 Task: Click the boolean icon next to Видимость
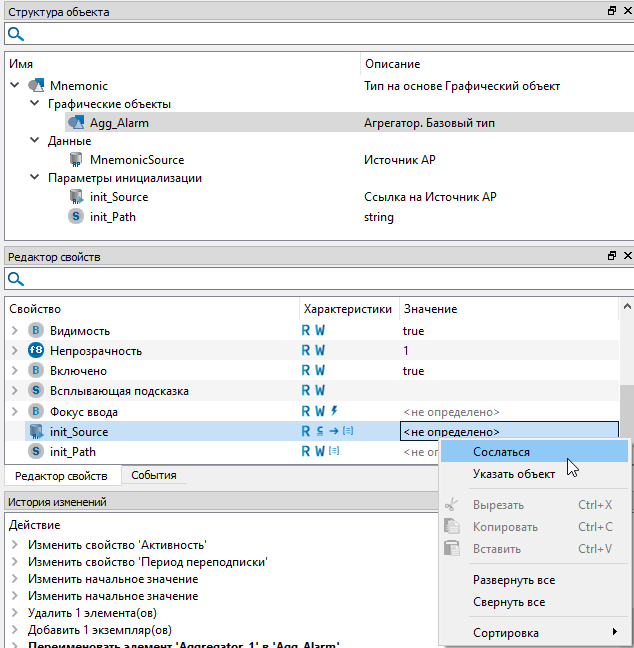(x=36, y=331)
